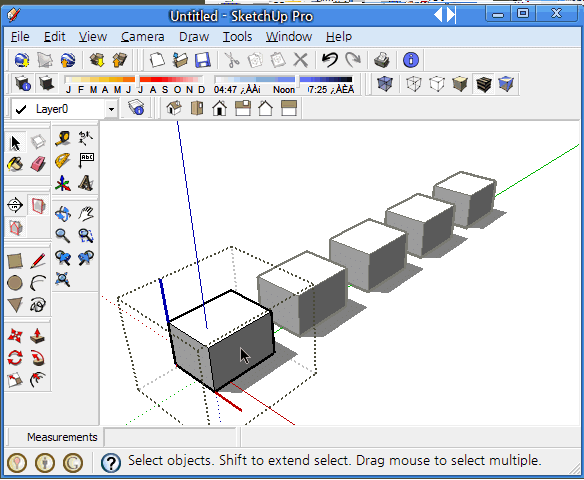Open the Help menu
Viewport: 584px width, 480px height.
tap(339, 37)
